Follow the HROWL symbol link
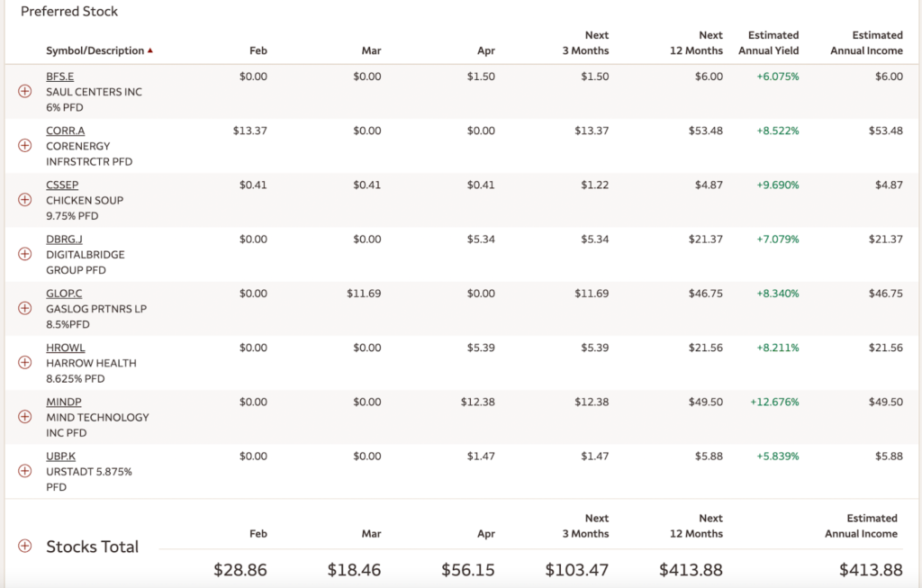This screenshot has width=922, height=588. (x=65, y=348)
